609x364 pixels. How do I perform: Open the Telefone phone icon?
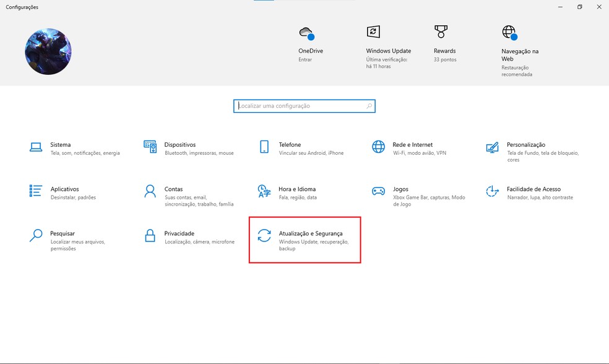[264, 147]
